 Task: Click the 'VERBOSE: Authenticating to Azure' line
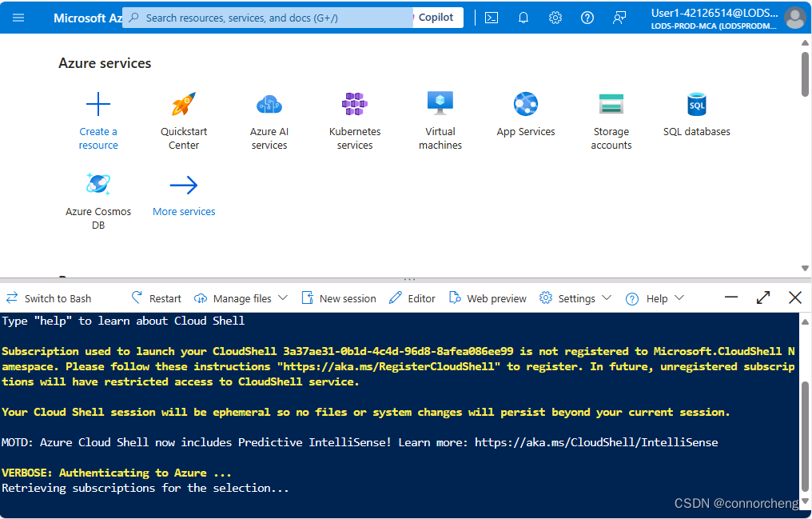pos(117,473)
